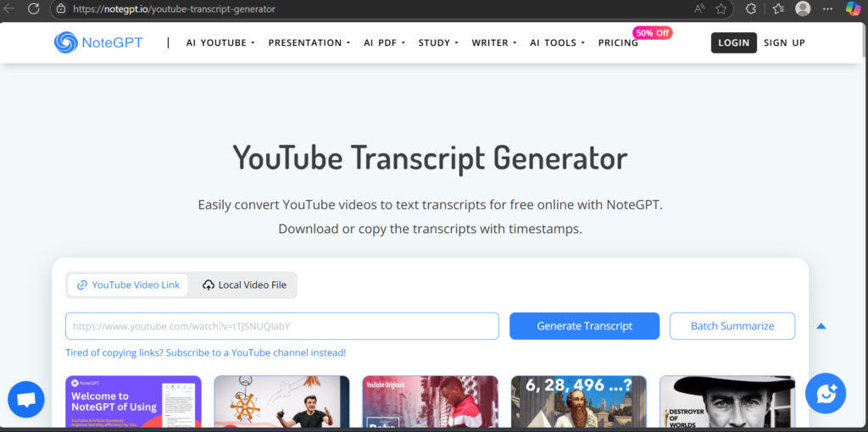
Task: Open the blue chat bubble support widget
Action: 26,399
